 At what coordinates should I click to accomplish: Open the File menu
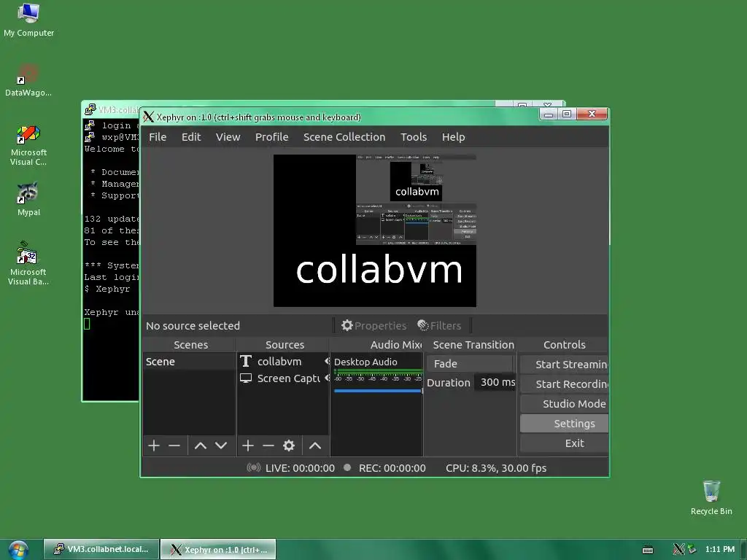[x=158, y=137]
